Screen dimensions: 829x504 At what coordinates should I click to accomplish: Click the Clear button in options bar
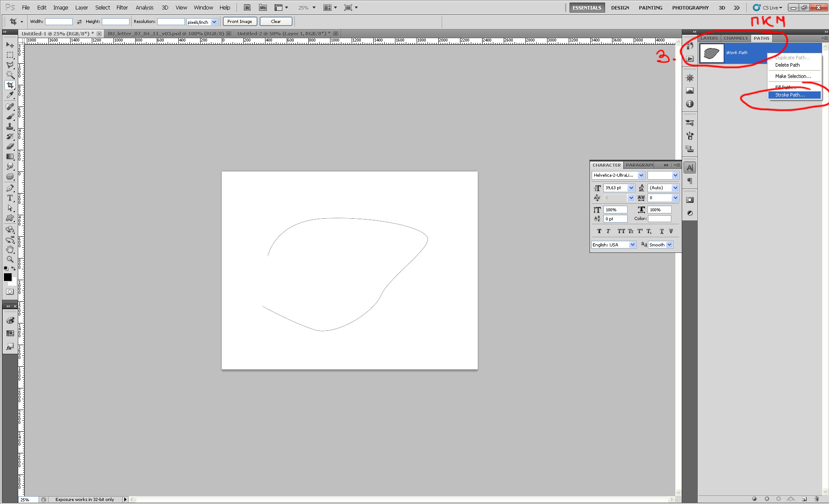[x=276, y=21]
